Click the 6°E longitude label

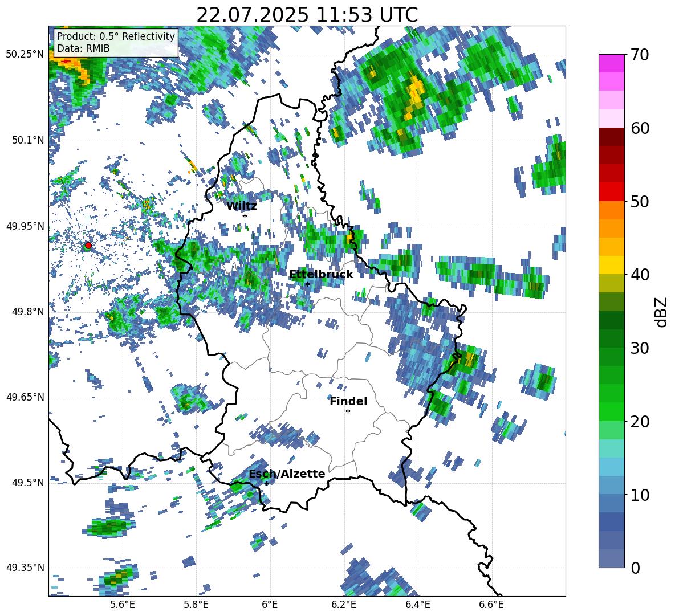tap(270, 605)
